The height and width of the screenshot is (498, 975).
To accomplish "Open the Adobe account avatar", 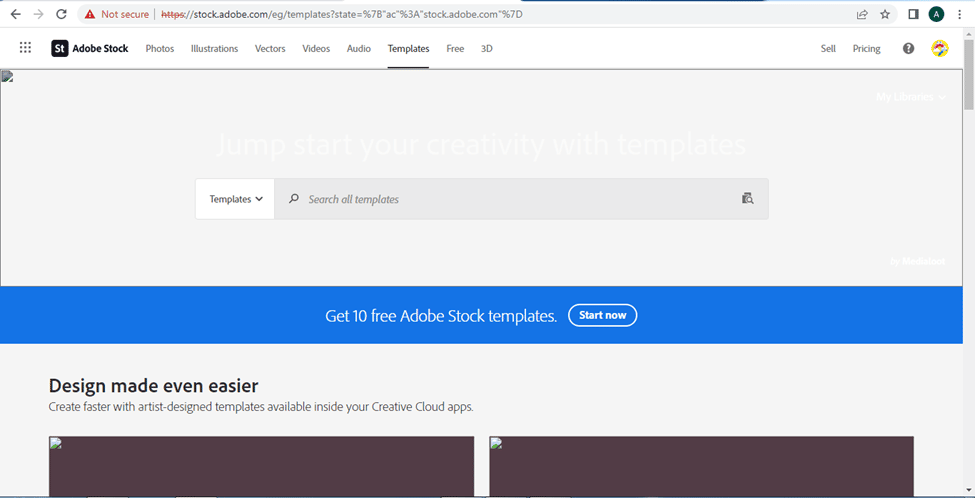I will pyautogui.click(x=940, y=48).
